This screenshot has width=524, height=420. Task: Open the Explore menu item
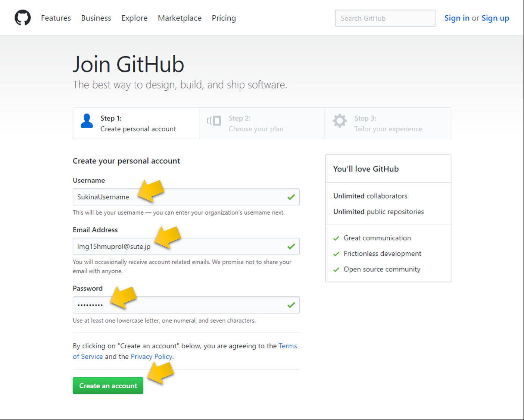click(x=134, y=18)
